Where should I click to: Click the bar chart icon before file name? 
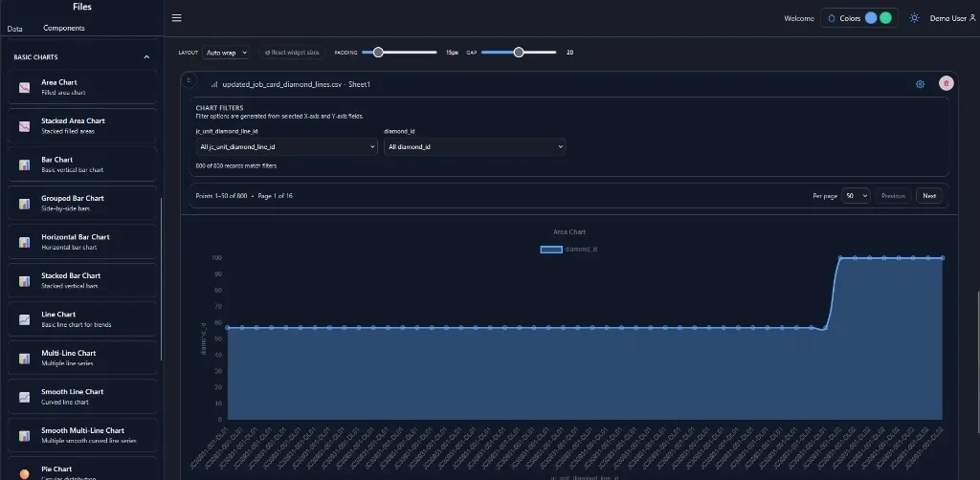(x=213, y=84)
